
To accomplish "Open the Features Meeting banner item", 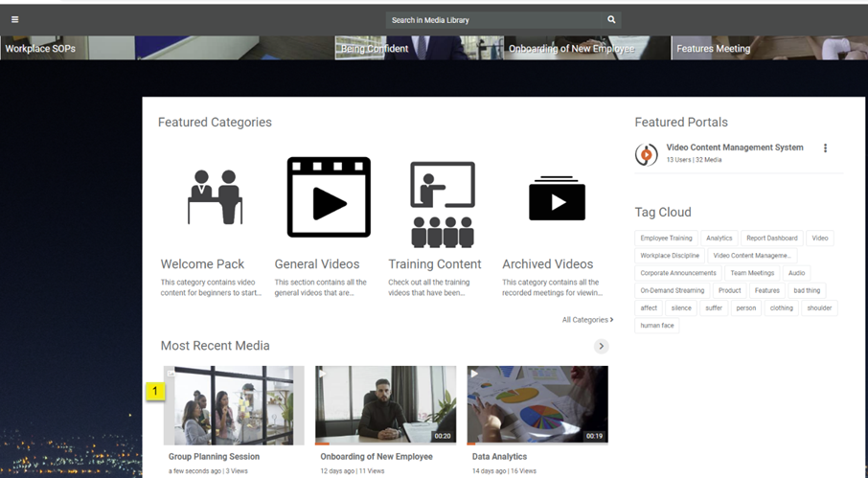I will (714, 48).
